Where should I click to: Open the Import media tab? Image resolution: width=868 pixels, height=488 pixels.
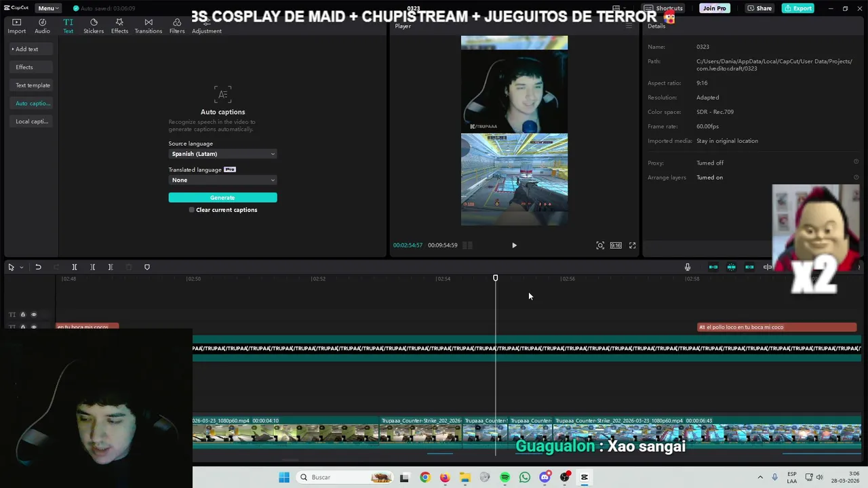(x=16, y=26)
